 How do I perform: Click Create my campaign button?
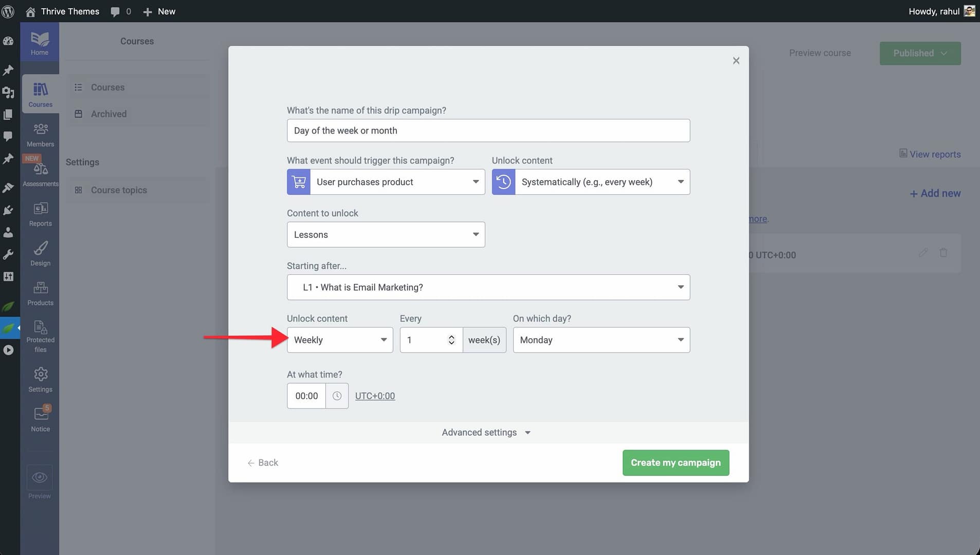675,462
